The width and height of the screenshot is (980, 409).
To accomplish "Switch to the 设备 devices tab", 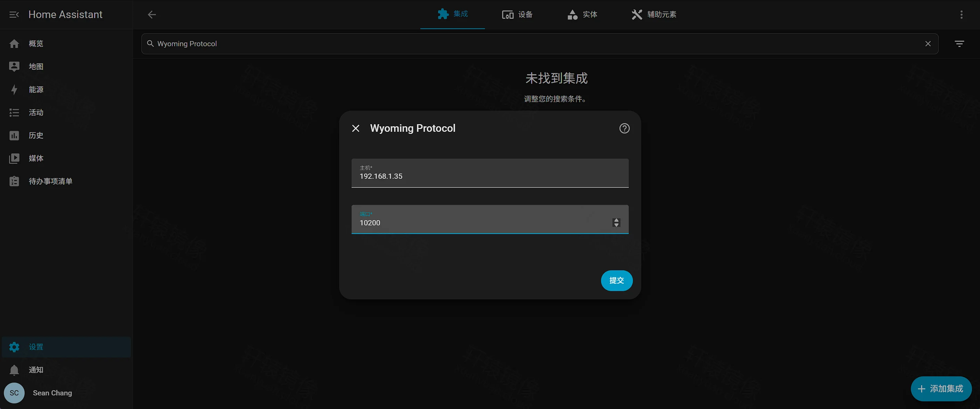I will point(517,15).
